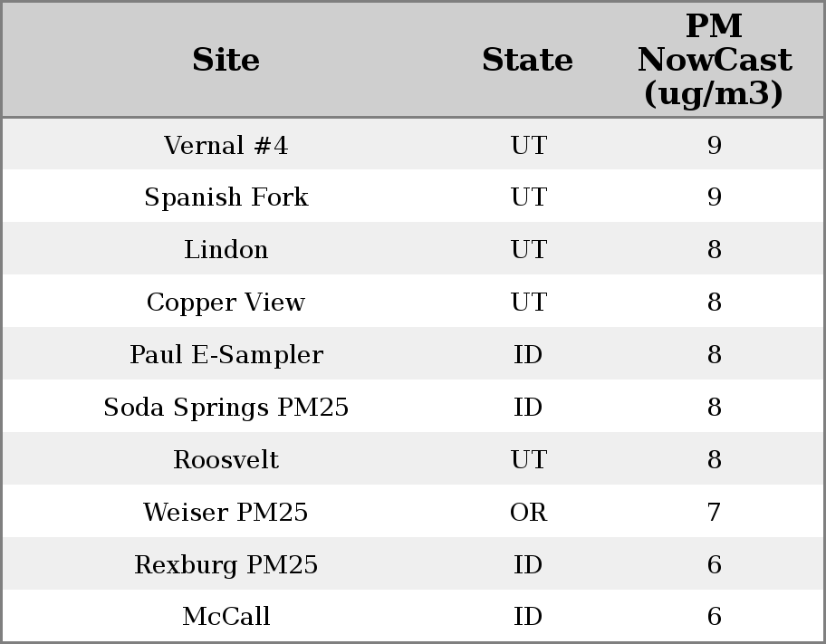
Task: Click the State column header
Action: [527, 60]
